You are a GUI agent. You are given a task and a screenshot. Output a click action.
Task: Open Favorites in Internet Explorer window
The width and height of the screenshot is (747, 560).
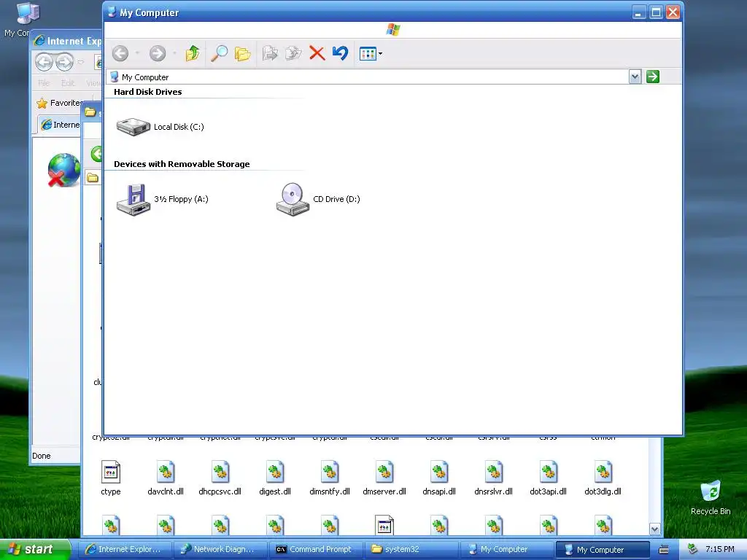[60, 103]
